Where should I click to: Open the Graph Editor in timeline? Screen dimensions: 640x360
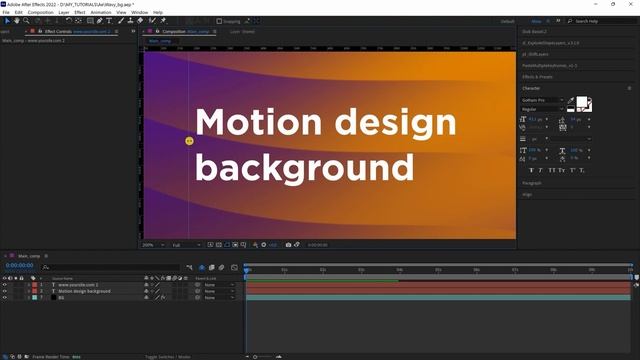pos(234,268)
